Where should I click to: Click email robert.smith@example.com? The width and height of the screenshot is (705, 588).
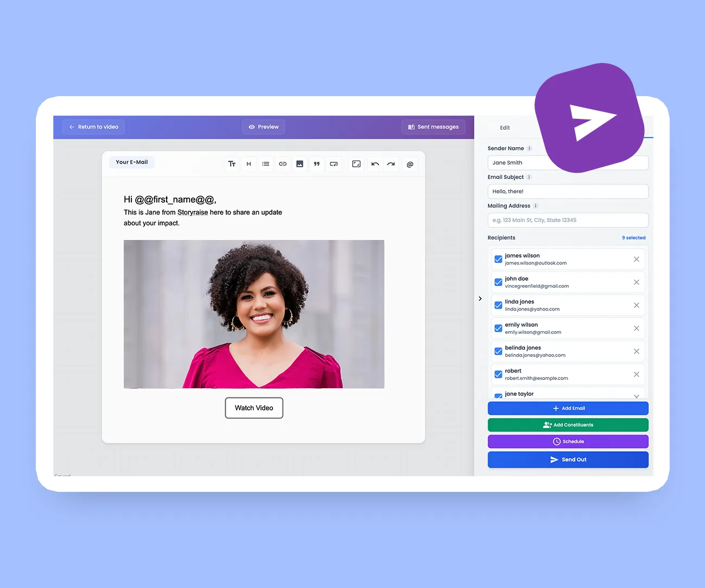pyautogui.click(x=536, y=378)
